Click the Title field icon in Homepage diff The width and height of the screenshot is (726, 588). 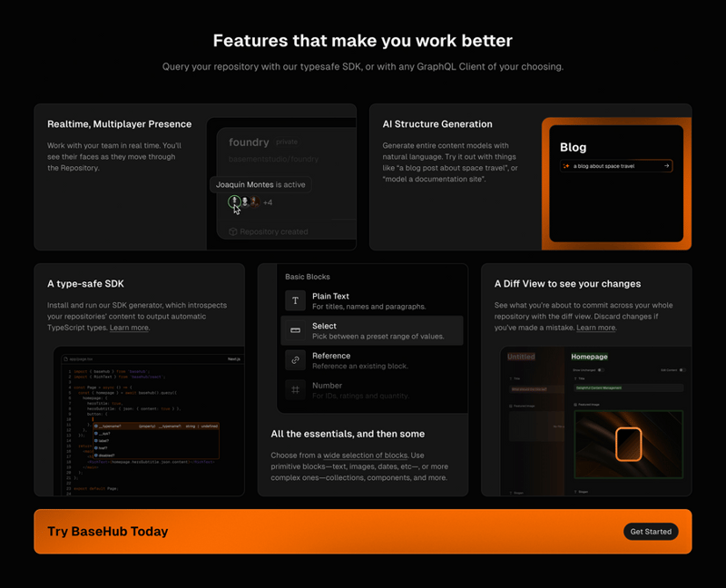tap(577, 378)
